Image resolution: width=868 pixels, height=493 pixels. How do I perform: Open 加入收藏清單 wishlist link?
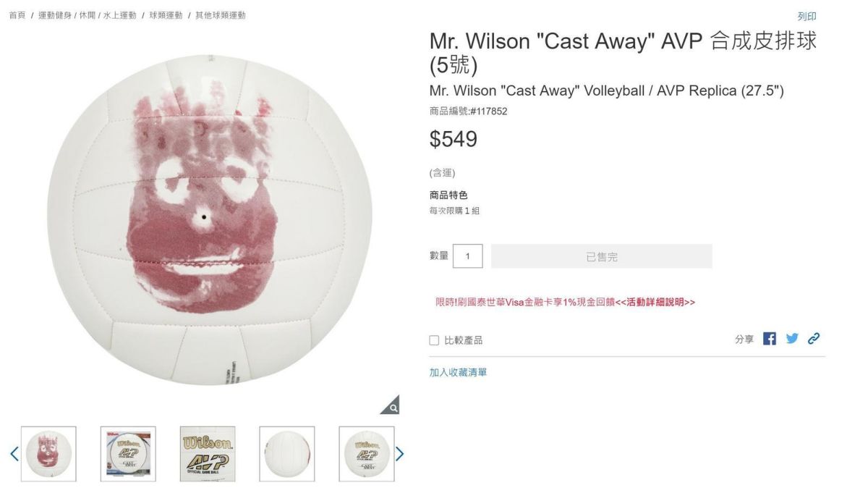tap(458, 372)
